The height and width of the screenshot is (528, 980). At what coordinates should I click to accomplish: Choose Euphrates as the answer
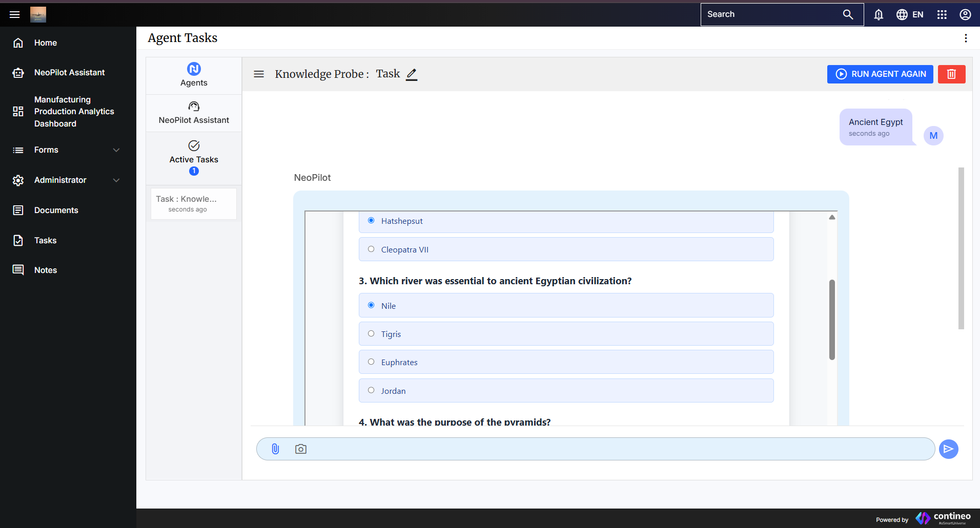tap(371, 362)
